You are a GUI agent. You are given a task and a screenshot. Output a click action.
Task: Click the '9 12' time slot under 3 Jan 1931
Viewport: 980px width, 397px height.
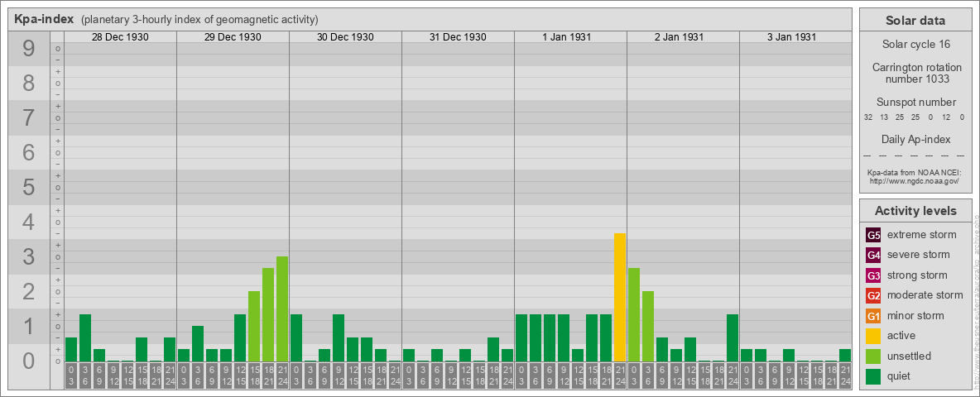[789, 377]
